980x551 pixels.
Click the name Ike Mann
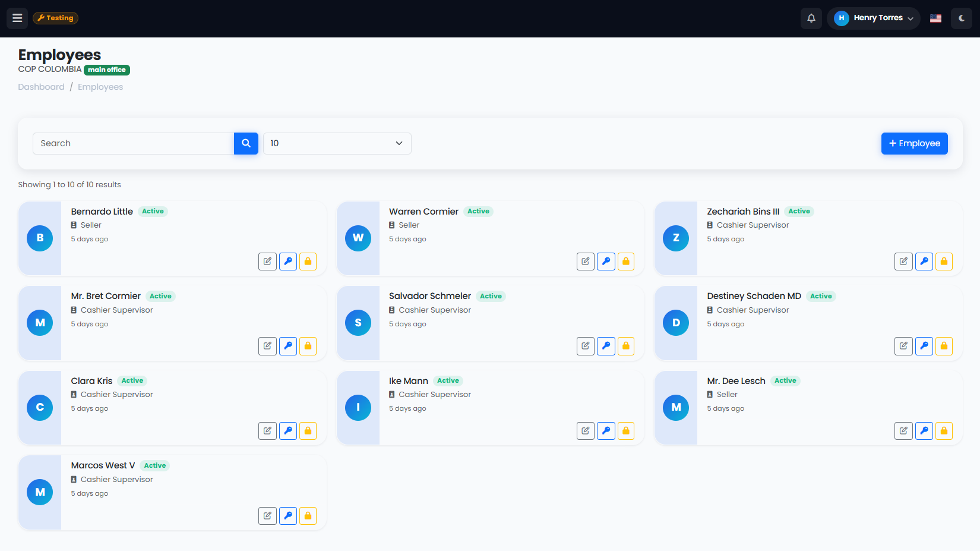(x=409, y=381)
